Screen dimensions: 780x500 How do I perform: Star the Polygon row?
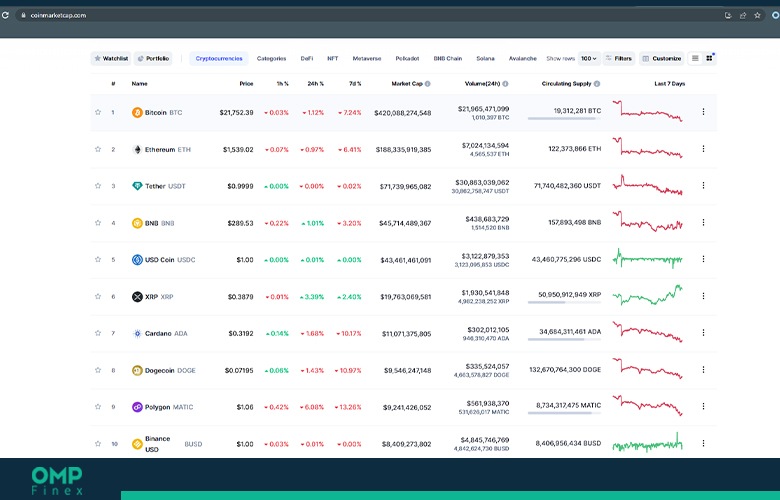pos(98,407)
